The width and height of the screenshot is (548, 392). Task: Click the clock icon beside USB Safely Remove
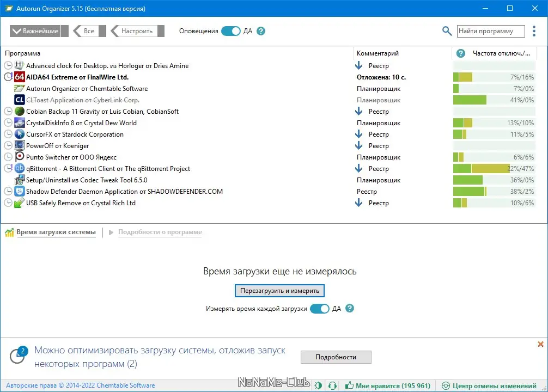pos(8,203)
